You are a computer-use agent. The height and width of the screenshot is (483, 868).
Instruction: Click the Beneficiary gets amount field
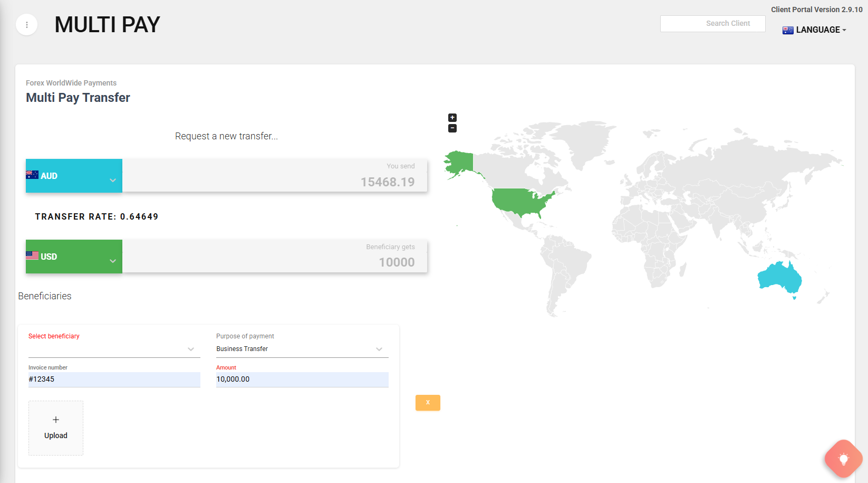point(274,261)
